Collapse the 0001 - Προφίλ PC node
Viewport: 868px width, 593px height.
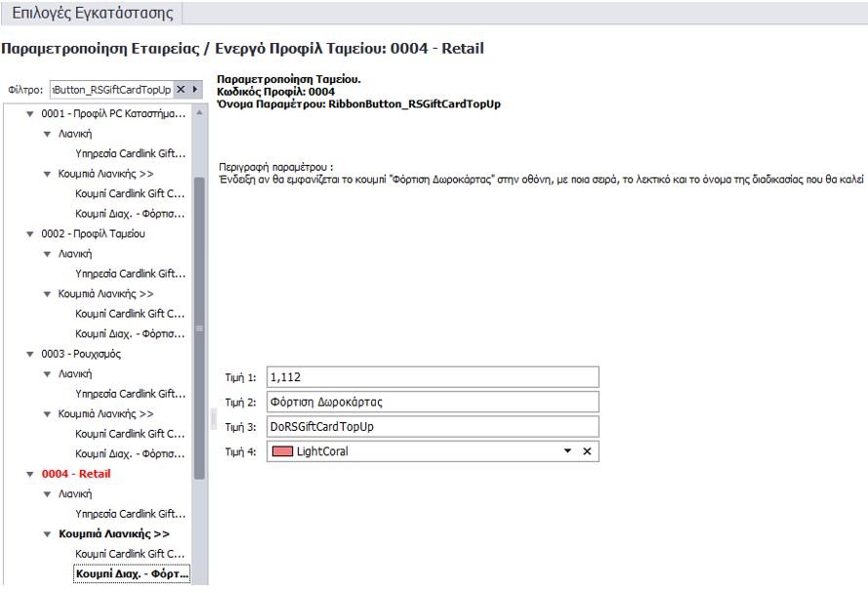coord(31,113)
